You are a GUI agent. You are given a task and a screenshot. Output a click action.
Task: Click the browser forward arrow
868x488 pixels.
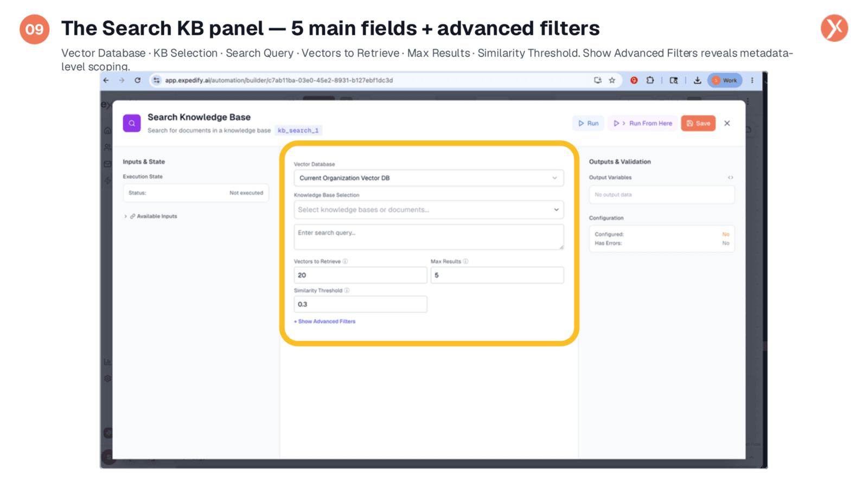pos(122,80)
